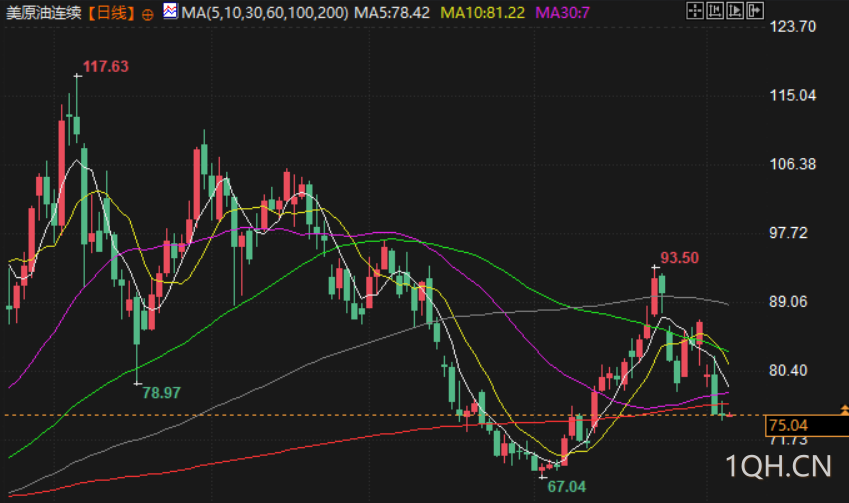The height and width of the screenshot is (503, 849).
Task: Click the 78.97 low price label
Action: [x=161, y=393]
